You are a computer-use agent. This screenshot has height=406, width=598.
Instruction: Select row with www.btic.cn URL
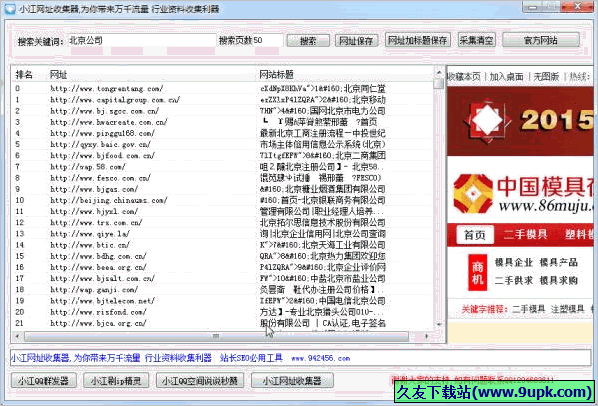[x=223, y=245]
